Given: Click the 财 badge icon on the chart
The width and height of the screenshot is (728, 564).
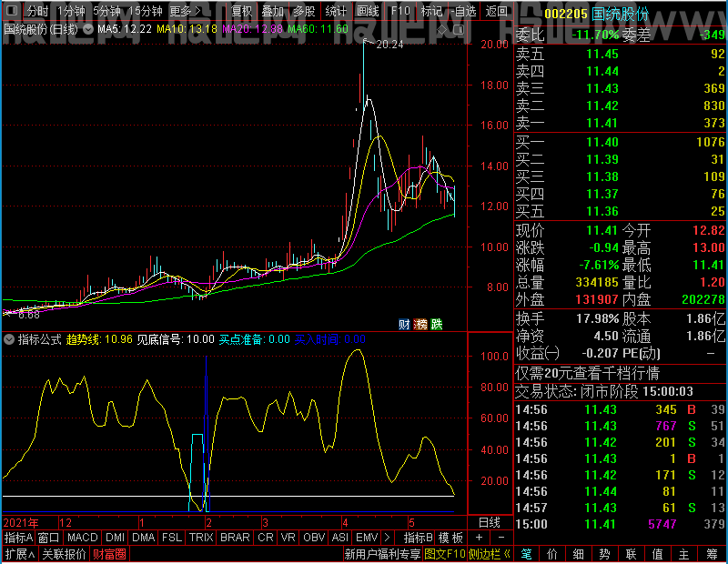Looking at the screenshot, I should click(404, 324).
